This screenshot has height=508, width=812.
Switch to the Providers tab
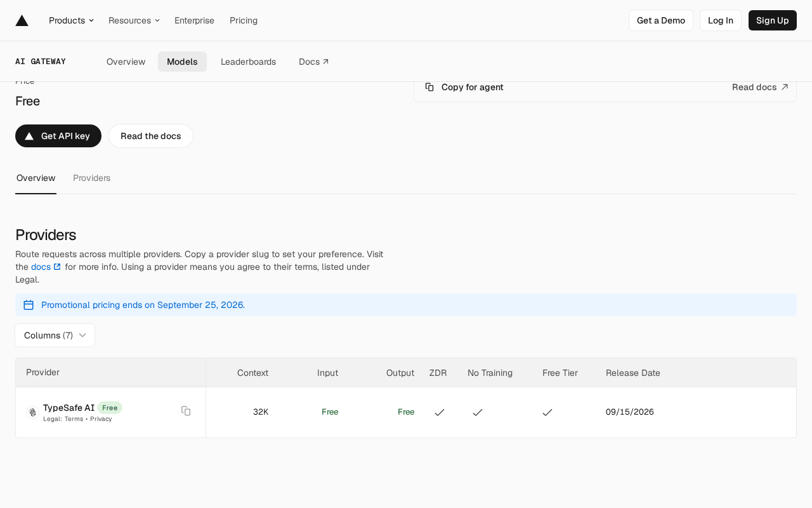[92, 178]
